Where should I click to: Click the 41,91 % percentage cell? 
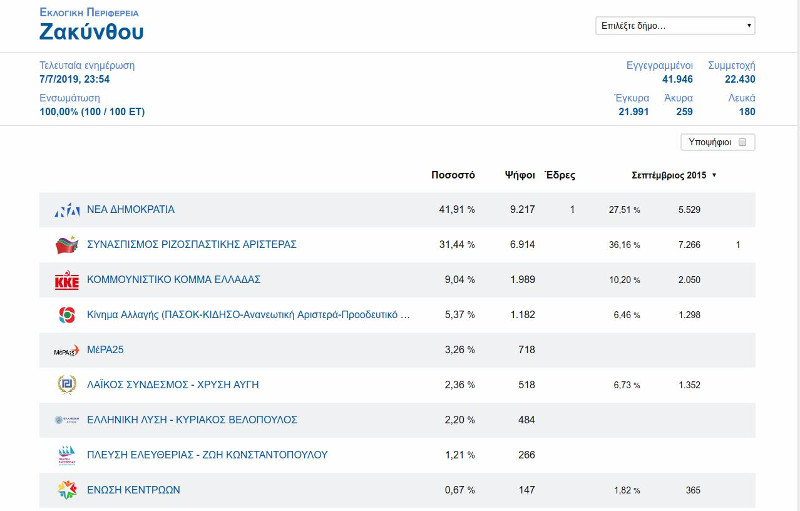click(x=457, y=209)
